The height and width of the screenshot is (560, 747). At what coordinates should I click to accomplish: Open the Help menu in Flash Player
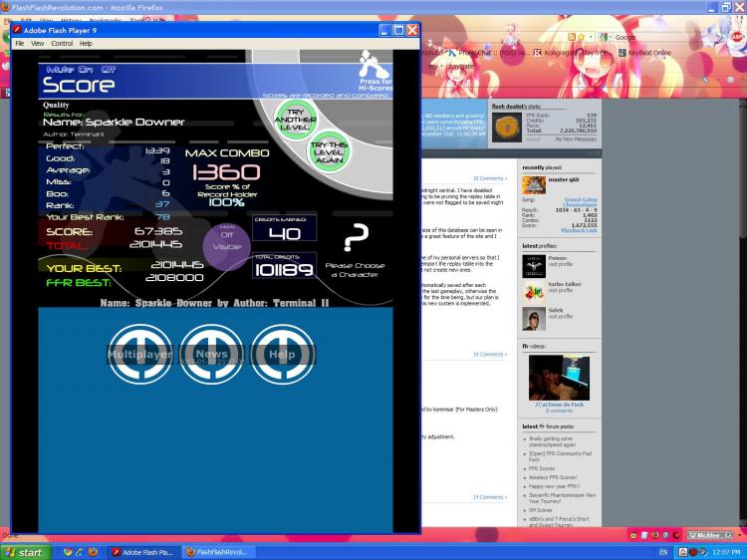(86, 44)
